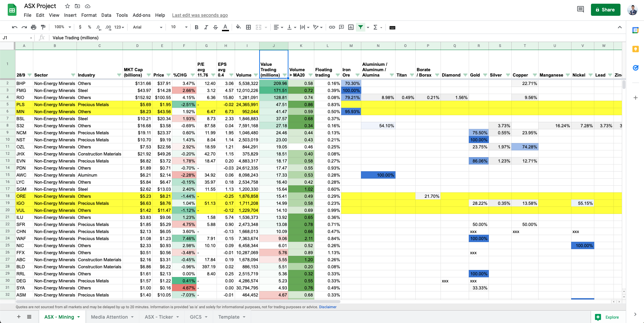Open the Sector column filter dropdown
Screen dimensions: 644x323
click(73, 75)
